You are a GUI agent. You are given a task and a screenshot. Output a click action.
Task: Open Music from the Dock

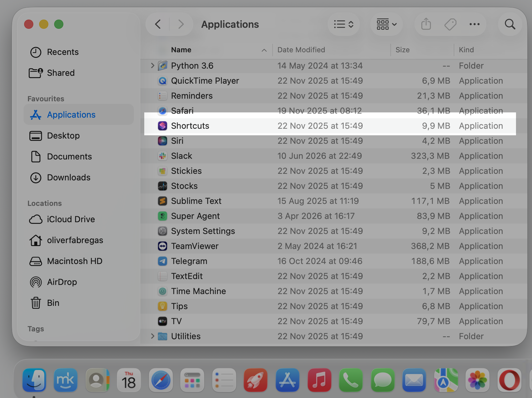click(x=319, y=380)
